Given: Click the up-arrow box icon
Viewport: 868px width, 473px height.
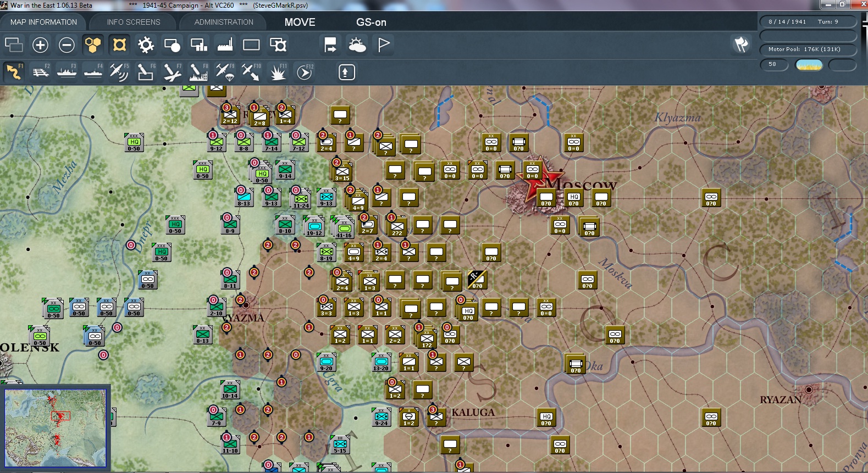Looking at the screenshot, I should 346,72.
